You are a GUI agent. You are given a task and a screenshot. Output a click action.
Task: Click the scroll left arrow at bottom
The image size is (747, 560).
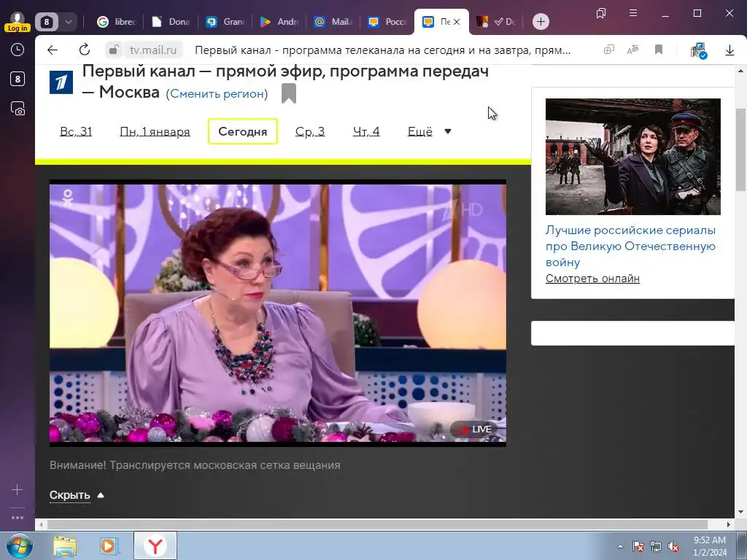(41, 524)
